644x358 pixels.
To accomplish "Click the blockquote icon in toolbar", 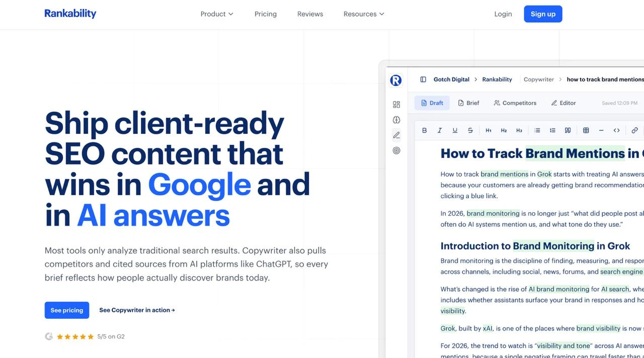I will point(568,130).
